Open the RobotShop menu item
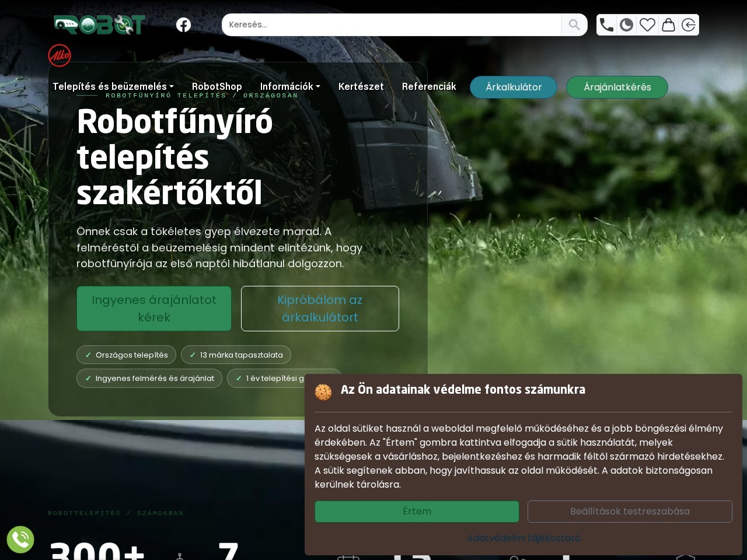 point(217,86)
